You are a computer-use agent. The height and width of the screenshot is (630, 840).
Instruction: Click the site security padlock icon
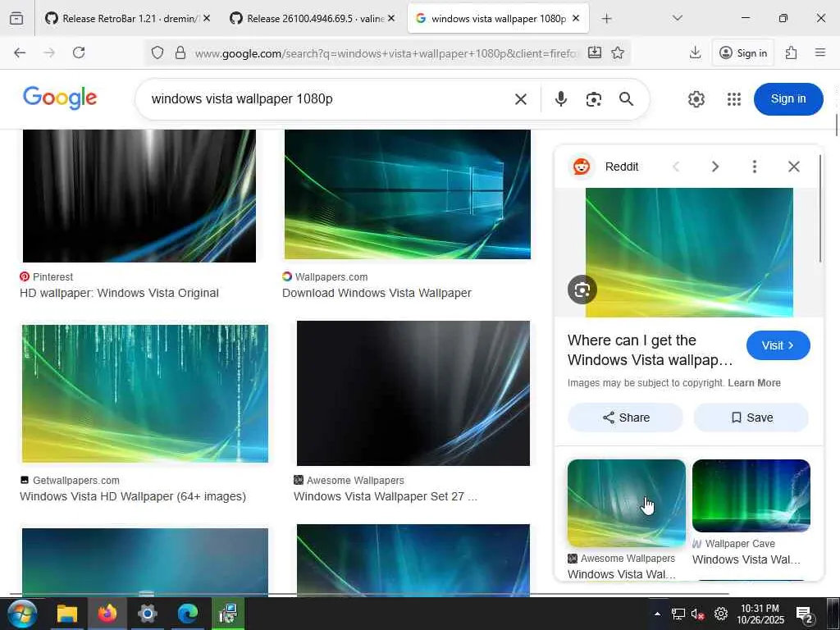(180, 52)
